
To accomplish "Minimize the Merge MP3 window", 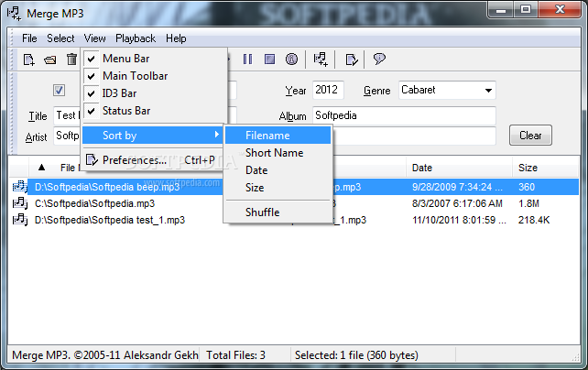I will pyautogui.click(x=501, y=10).
